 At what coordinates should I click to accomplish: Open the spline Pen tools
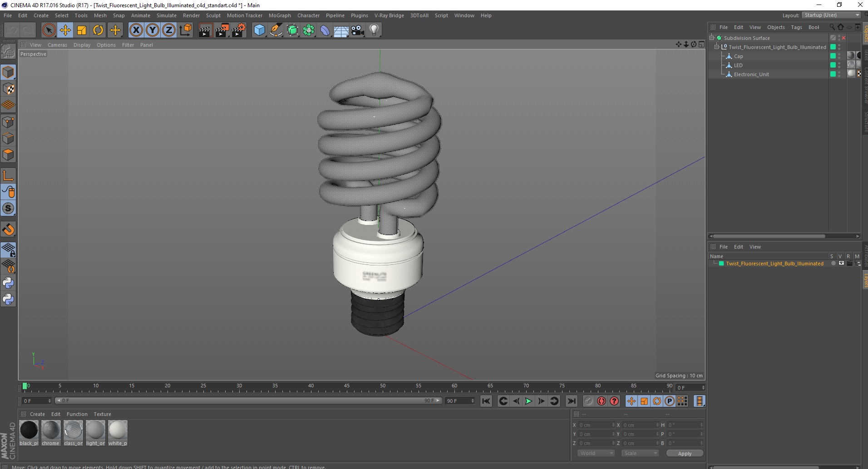276,30
